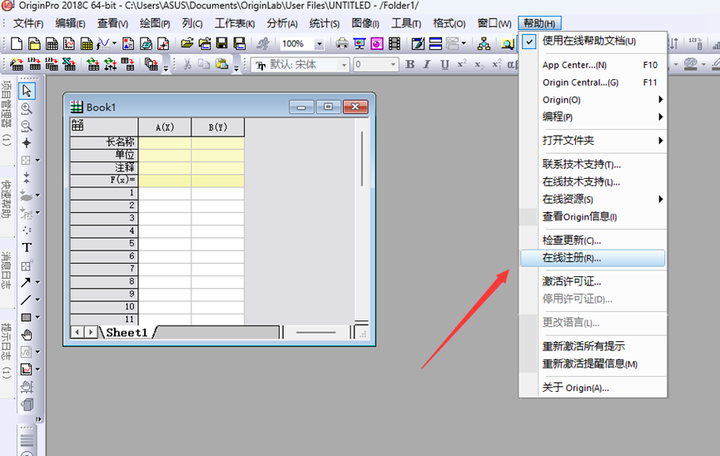Viewport: 720px width, 456px height.
Task: Click the New Folder toolbar icon
Action: tap(34, 44)
